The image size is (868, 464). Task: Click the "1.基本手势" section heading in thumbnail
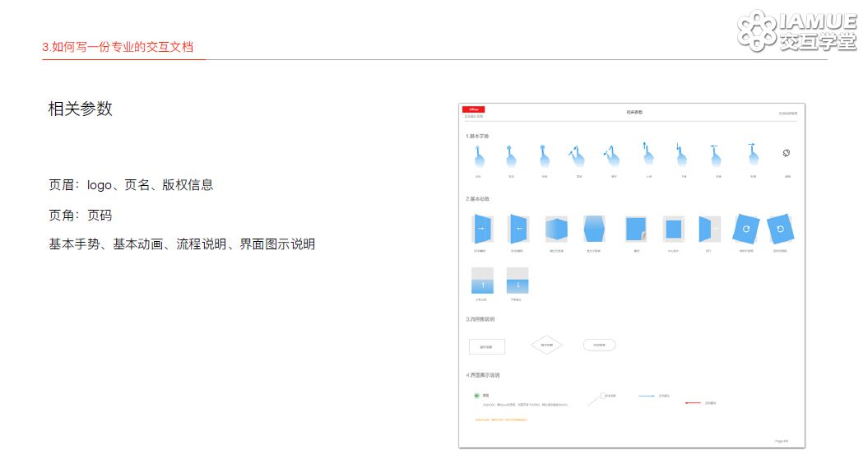coord(477,136)
